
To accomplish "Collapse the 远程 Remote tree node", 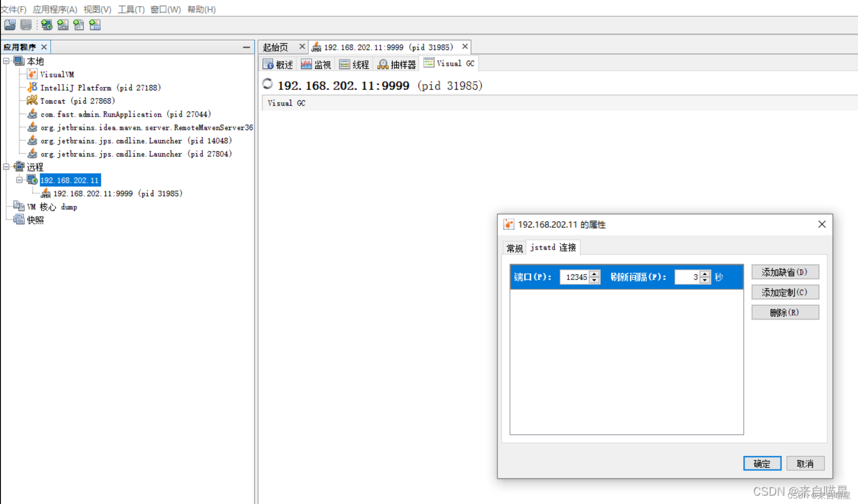I will (6, 167).
